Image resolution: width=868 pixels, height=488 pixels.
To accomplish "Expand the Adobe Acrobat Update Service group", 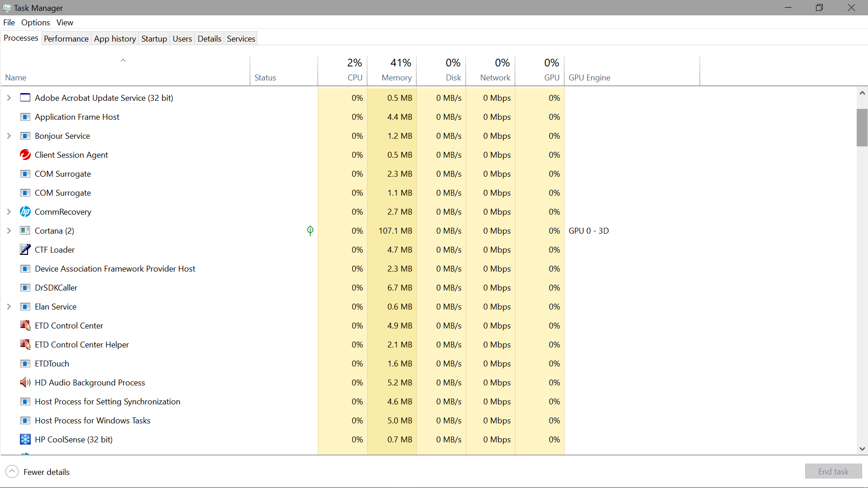I will click(9, 98).
